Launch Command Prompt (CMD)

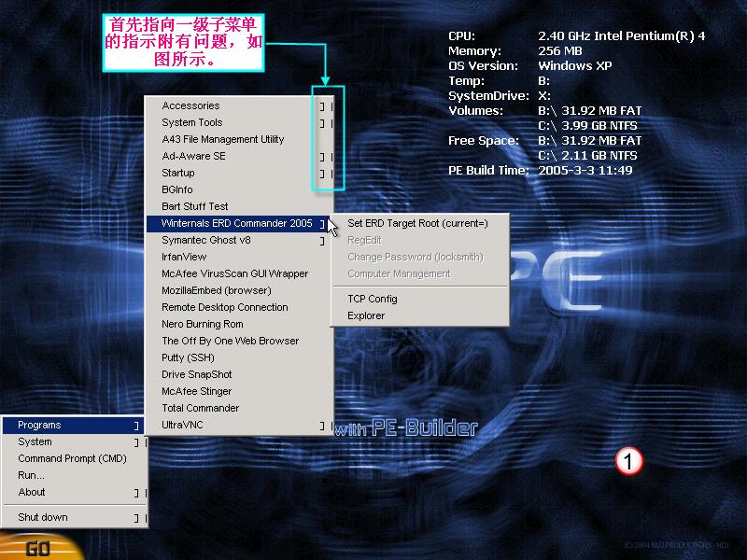pyautogui.click(x=73, y=458)
